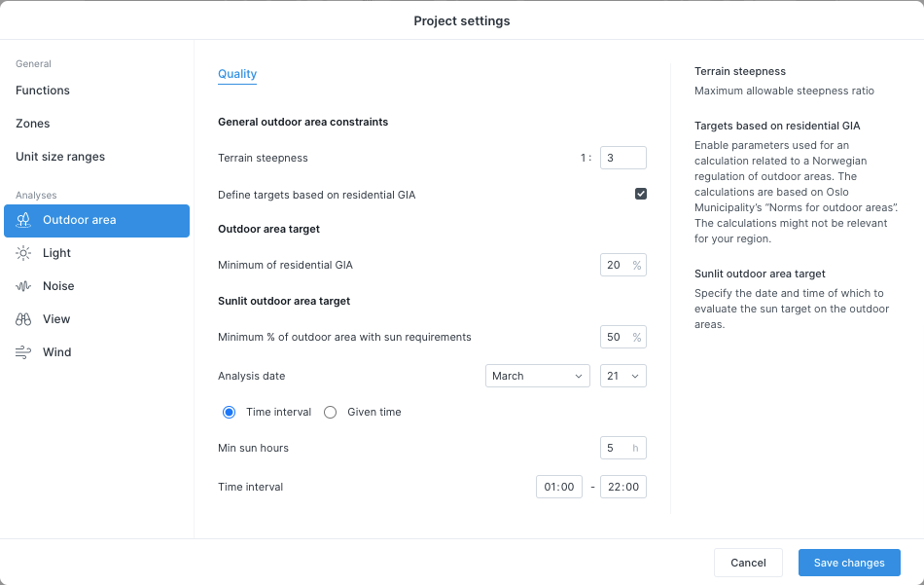Viewport: 924px width, 585px height.
Task: Uncheck Define targets based on residential GIA
Action: click(641, 194)
